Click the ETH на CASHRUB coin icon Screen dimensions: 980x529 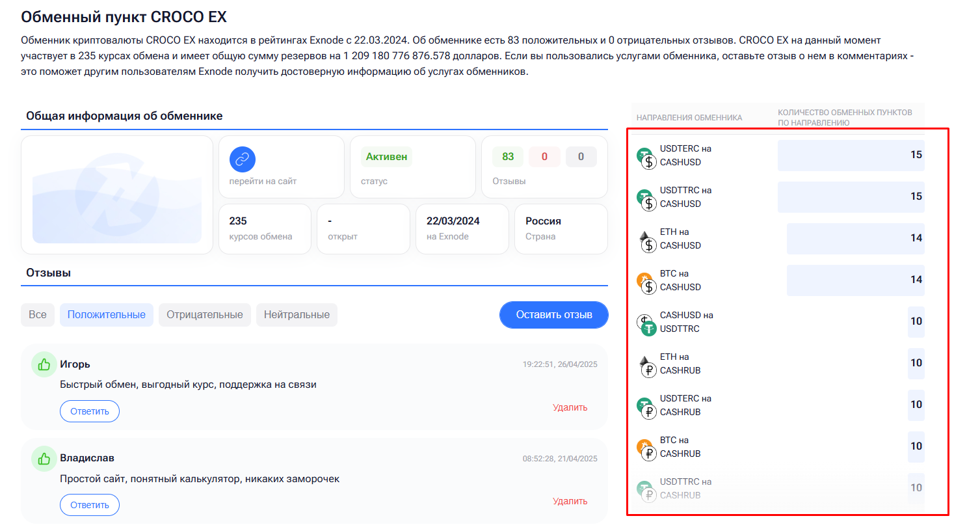coord(646,366)
